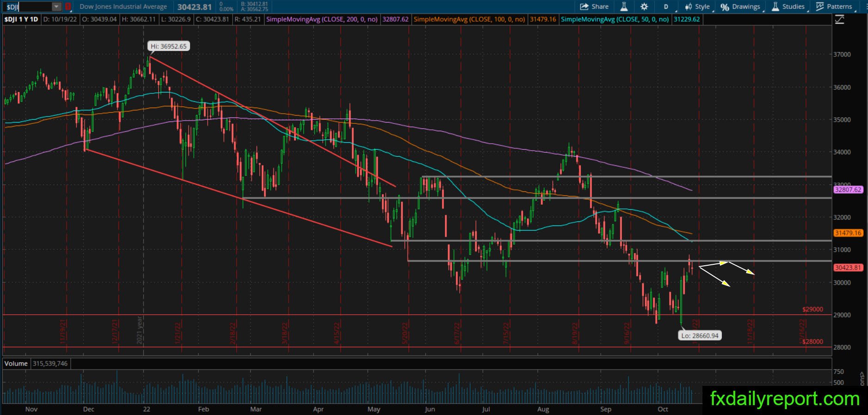Click the orange 31479.16 price axis tag
Screen dimensions: 868x415
[848, 233]
